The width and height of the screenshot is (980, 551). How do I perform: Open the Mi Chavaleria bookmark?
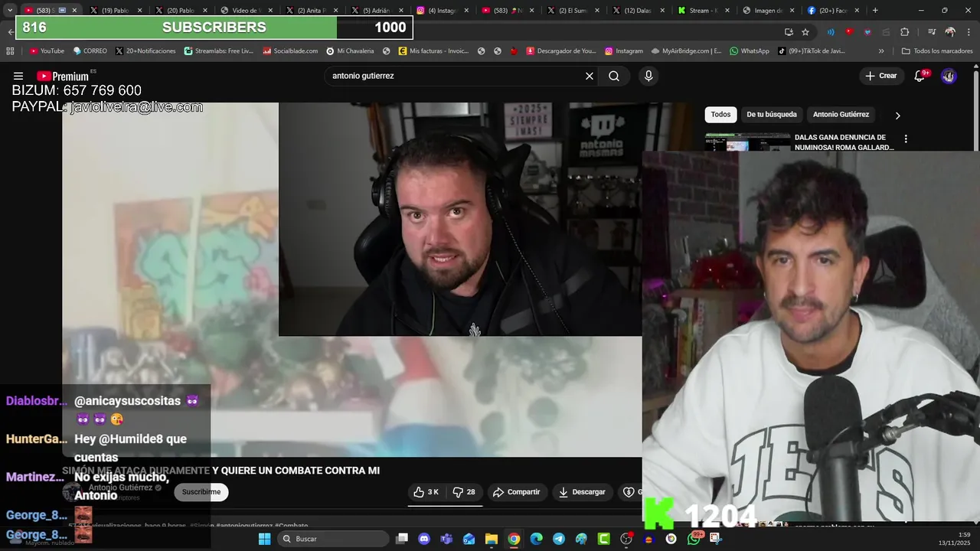(x=350, y=51)
